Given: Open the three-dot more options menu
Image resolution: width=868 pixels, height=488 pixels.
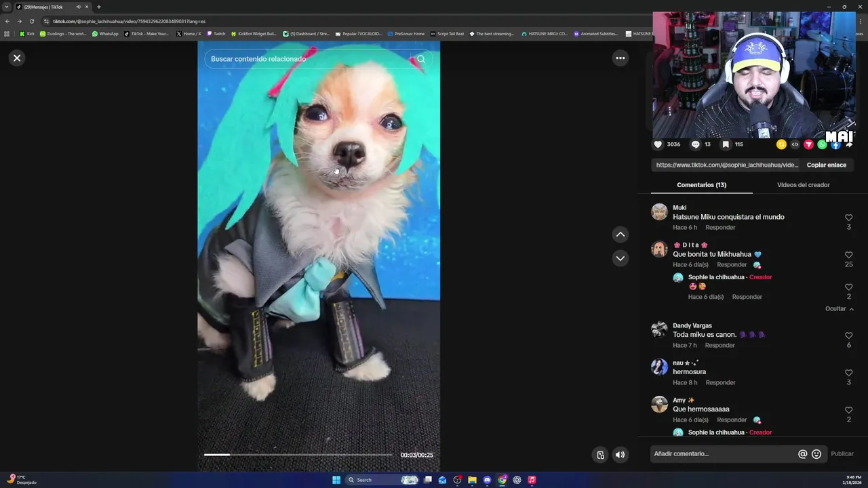Looking at the screenshot, I should (620, 58).
